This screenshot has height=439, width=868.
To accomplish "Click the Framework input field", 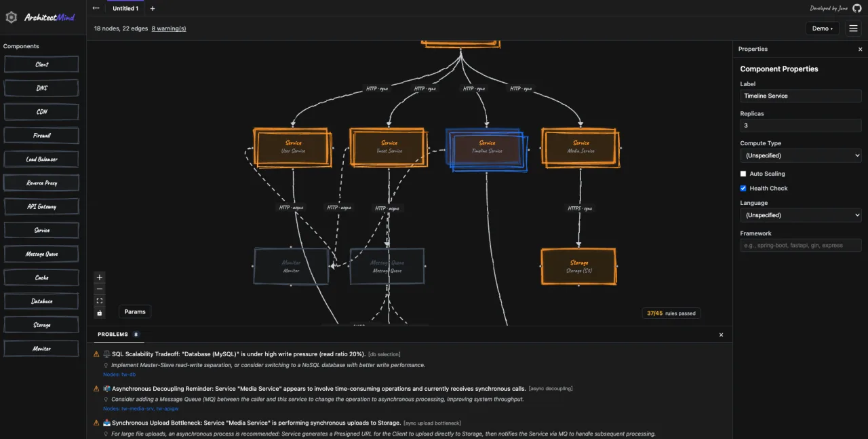I will (801, 245).
